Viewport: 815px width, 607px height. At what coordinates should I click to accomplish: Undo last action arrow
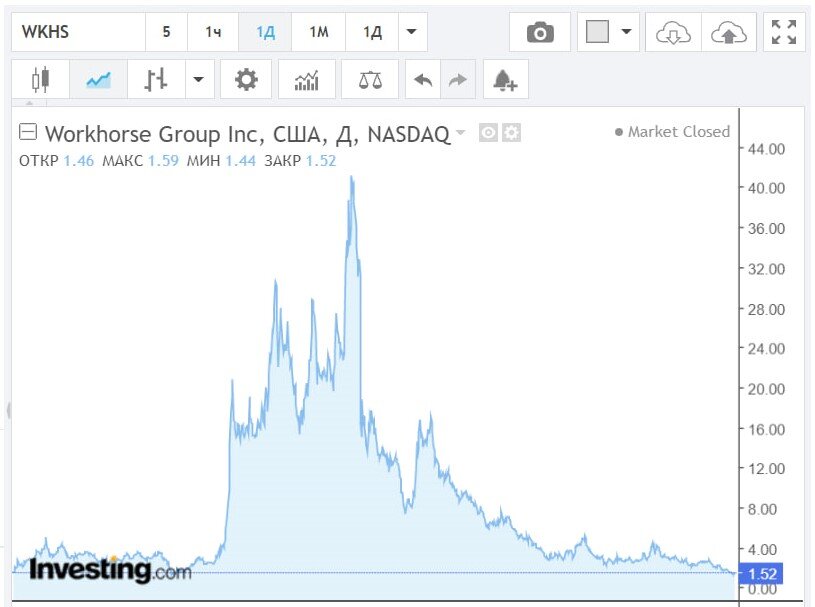click(423, 80)
